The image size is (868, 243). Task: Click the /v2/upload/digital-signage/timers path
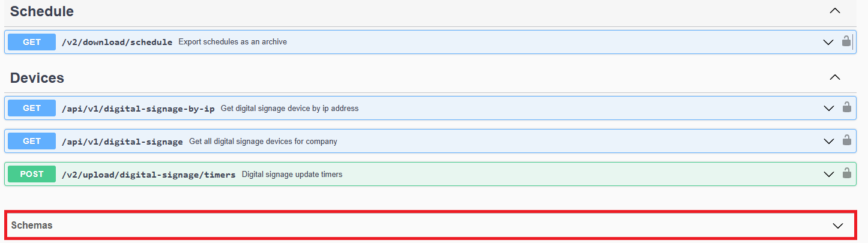148,175
